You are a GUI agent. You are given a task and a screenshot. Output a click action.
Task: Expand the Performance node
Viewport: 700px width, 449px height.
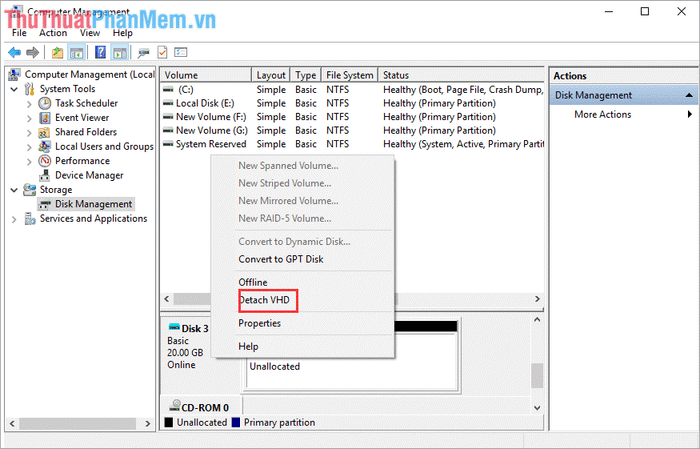(x=29, y=161)
